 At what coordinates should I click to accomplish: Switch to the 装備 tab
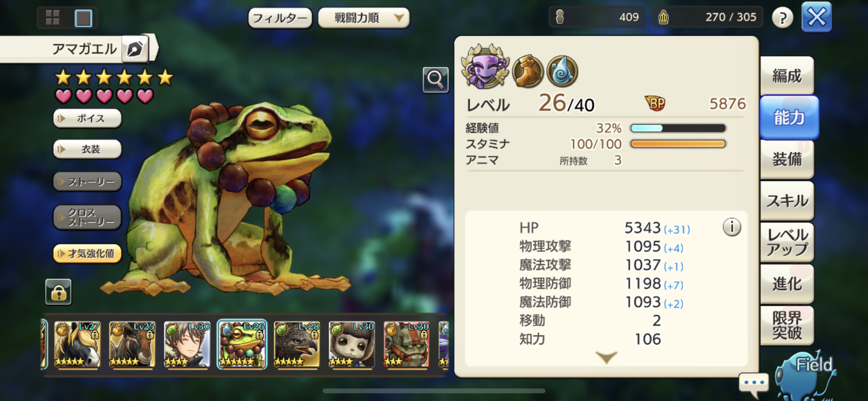pos(787,159)
